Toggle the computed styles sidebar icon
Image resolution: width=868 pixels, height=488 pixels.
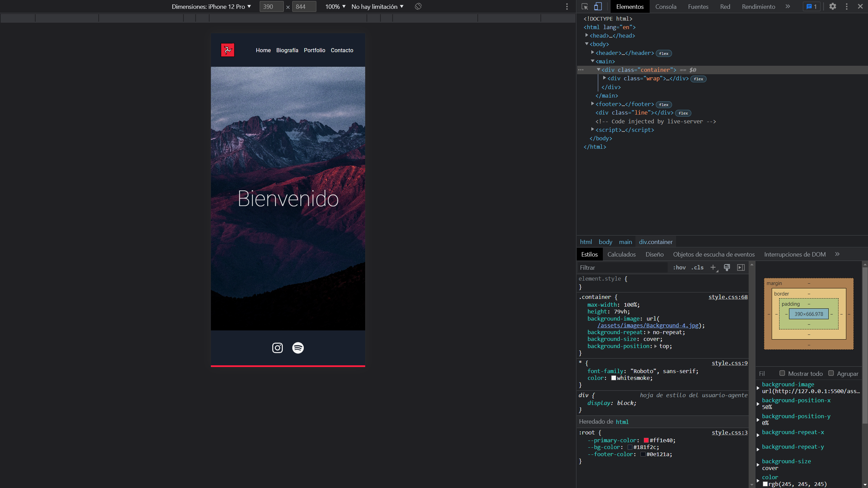pyautogui.click(x=741, y=267)
